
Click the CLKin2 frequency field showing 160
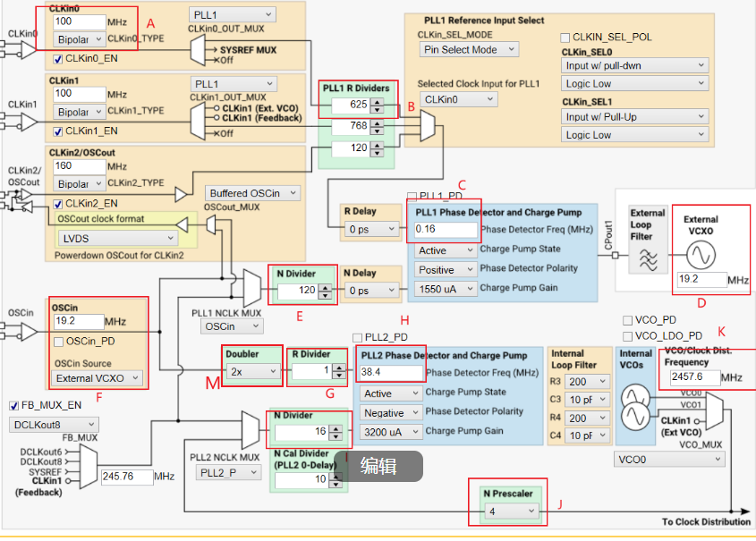pyautogui.click(x=79, y=166)
